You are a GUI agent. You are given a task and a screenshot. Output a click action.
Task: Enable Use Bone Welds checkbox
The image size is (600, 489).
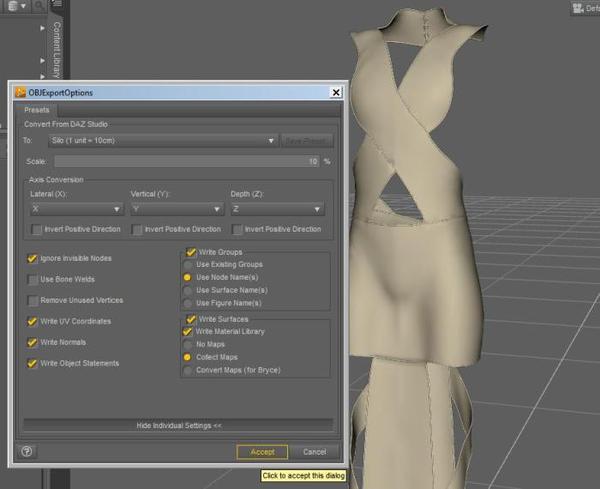tap(33, 280)
